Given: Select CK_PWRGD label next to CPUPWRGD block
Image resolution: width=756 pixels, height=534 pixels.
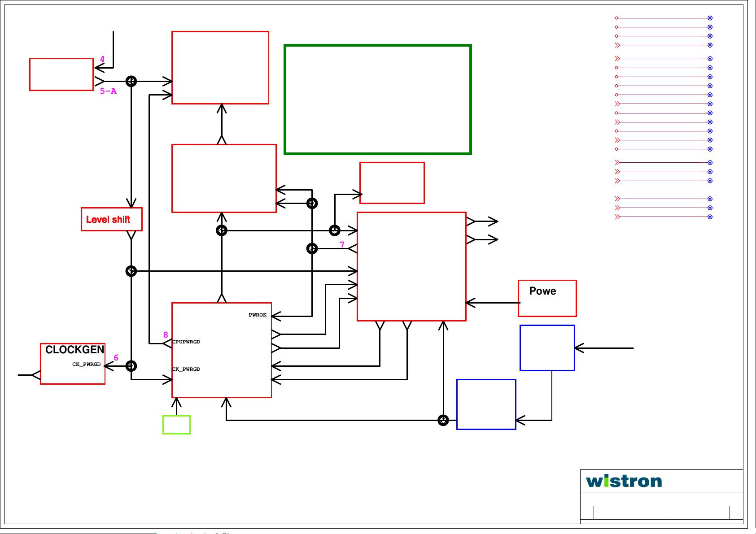Looking at the screenshot, I should tap(186, 369).
